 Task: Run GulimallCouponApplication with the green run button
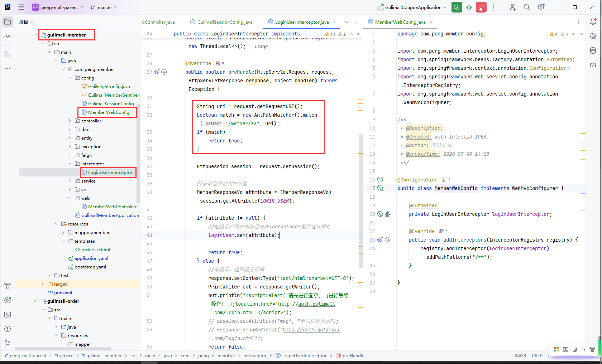[x=457, y=7]
